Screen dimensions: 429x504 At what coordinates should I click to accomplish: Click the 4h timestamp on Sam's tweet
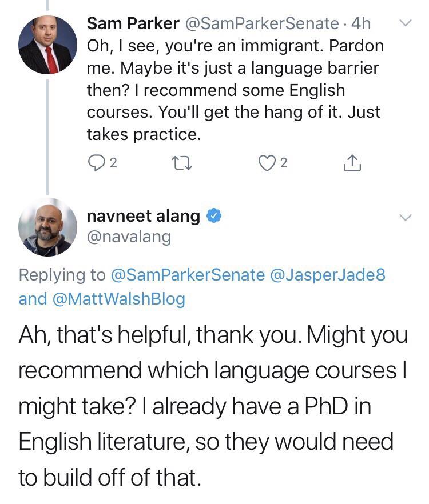[361, 23]
